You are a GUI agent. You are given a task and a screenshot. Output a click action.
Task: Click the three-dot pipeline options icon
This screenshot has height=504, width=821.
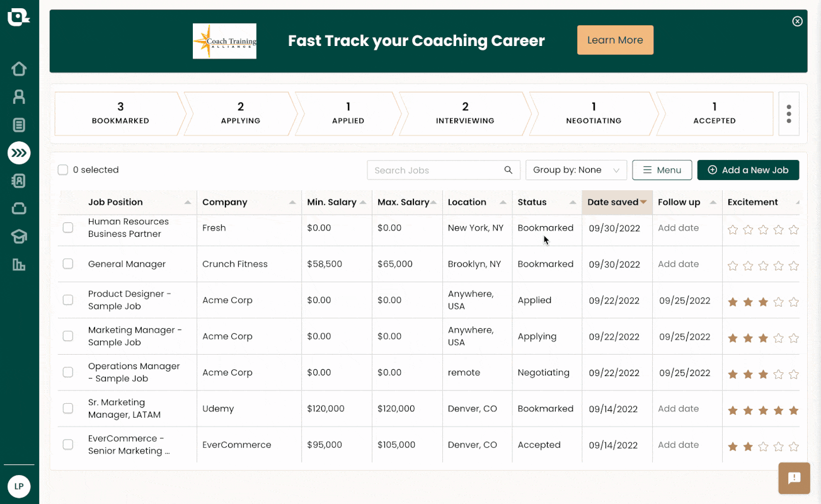point(789,114)
